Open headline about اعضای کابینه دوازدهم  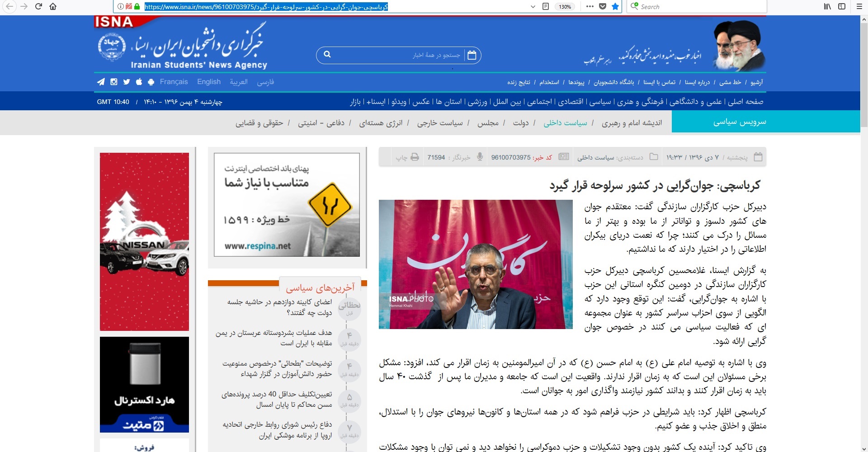279,307
